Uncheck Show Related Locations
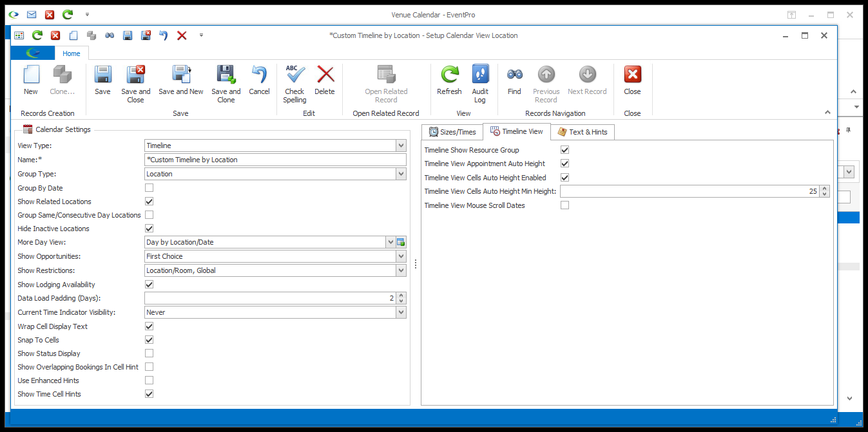The width and height of the screenshot is (868, 432). coord(149,202)
